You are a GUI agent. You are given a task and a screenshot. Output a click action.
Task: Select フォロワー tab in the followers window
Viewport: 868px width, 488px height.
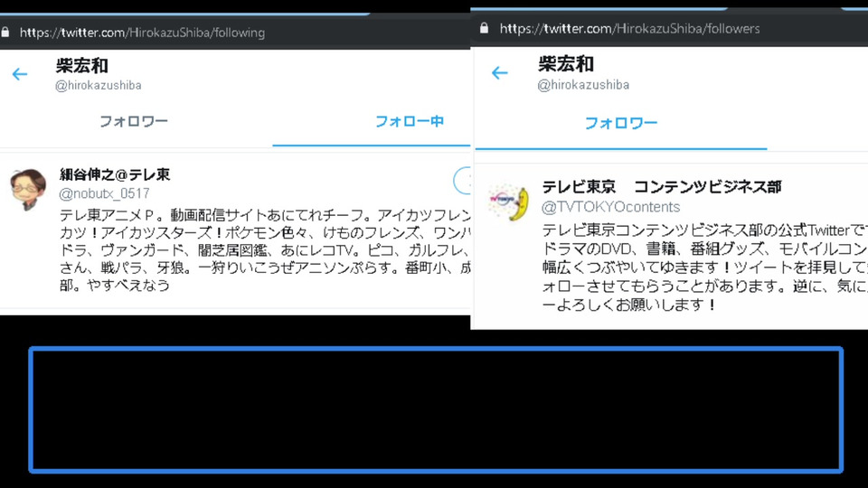621,123
